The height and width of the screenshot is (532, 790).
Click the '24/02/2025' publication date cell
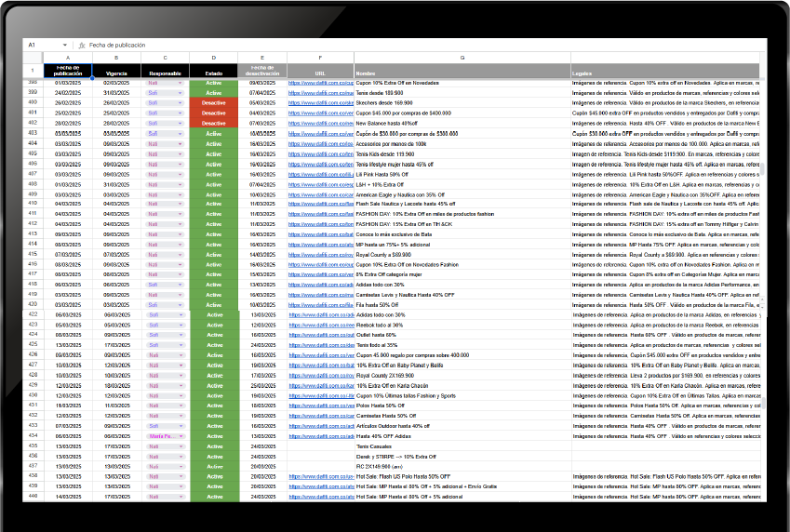[x=68, y=93]
